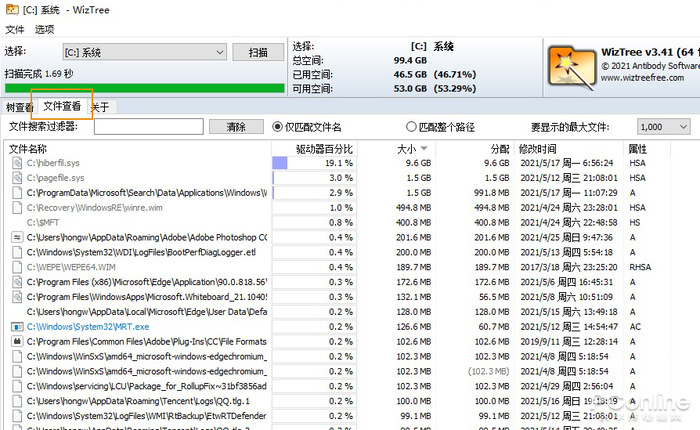Open the 文件 menu

tap(14, 29)
